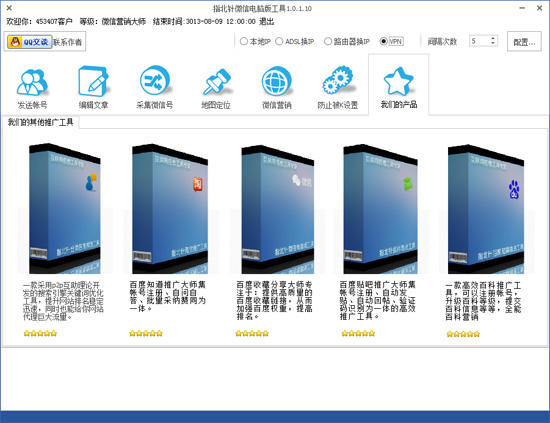
Task: Increase the 间隔次数 spinner value
Action: point(492,38)
